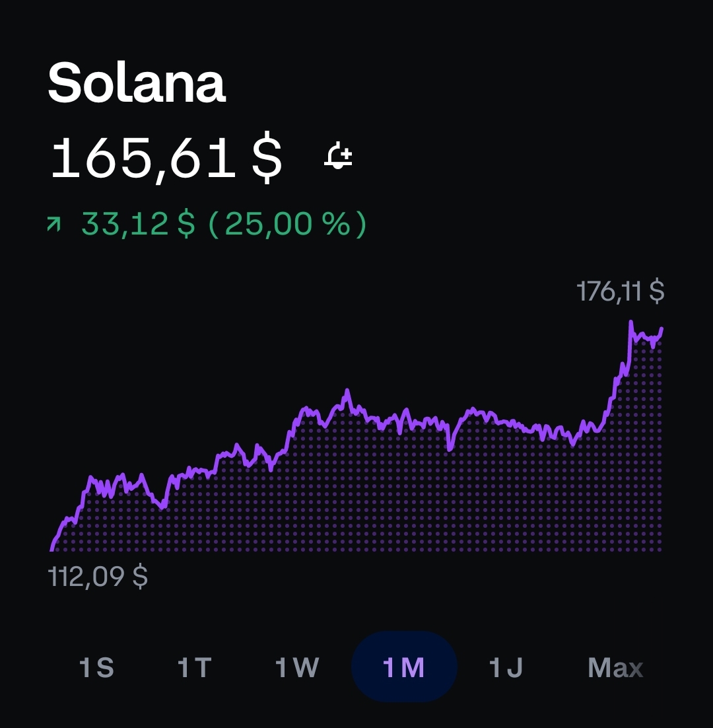Select the latest point at chart's right end
This screenshot has width=713, height=728.
point(662,329)
